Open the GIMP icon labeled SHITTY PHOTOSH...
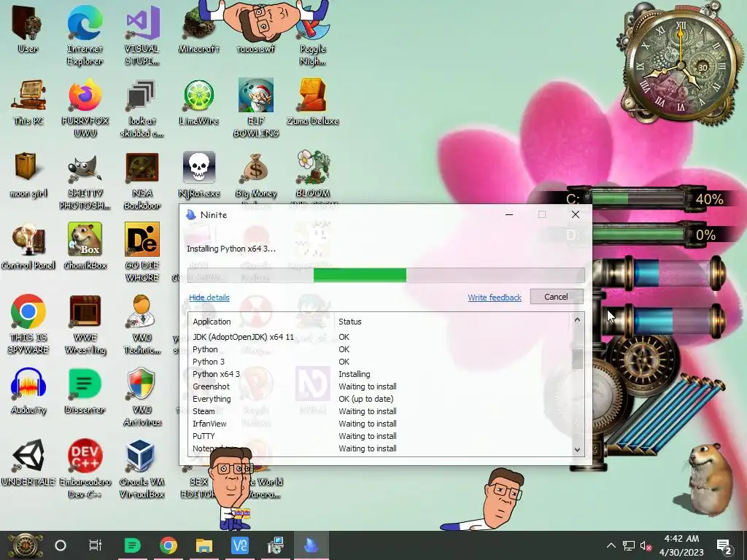 point(85,180)
